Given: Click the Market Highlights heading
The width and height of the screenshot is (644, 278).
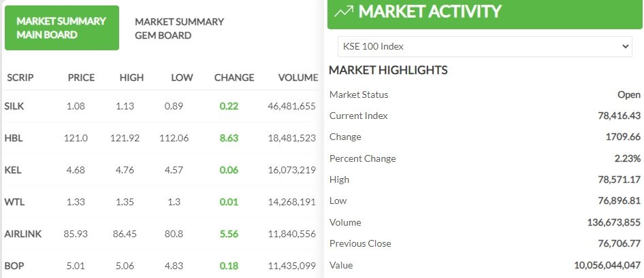Looking at the screenshot, I should pos(388,70).
